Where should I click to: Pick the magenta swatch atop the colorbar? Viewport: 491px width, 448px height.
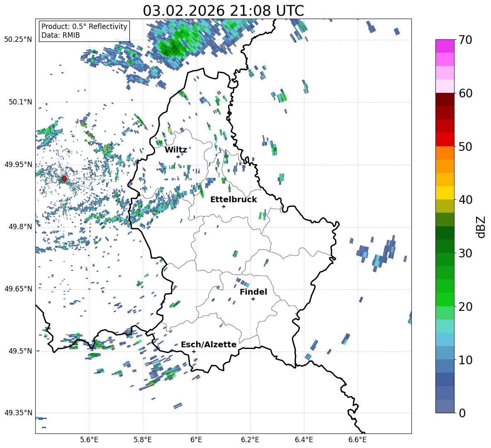(445, 46)
